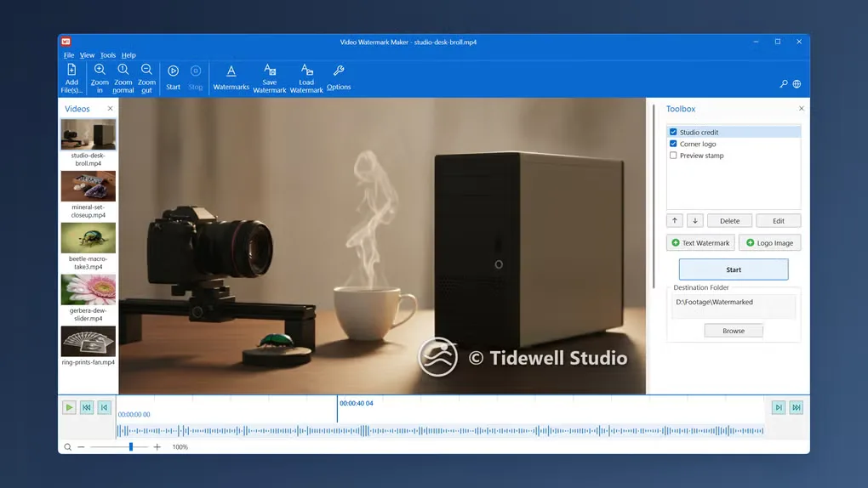This screenshot has width=868, height=488.
Task: Uncheck the Studio credit watermark
Action: 673,133
